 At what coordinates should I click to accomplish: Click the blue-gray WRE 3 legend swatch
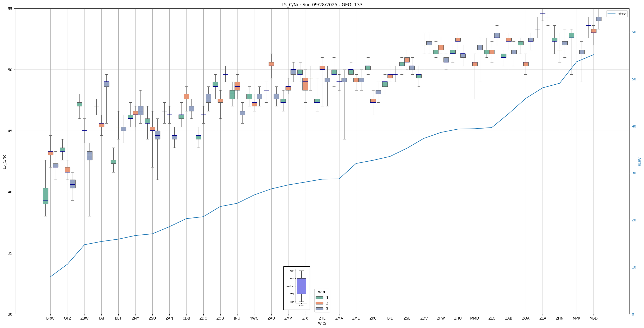[319, 309]
